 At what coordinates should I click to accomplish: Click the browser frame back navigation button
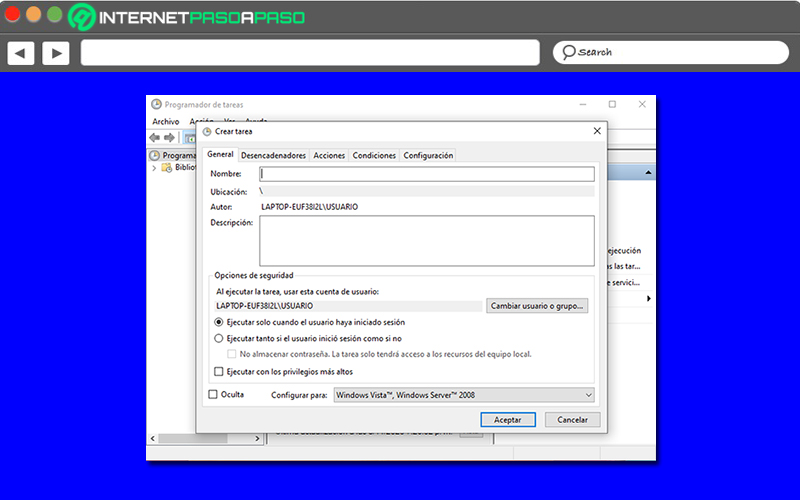pos(20,53)
